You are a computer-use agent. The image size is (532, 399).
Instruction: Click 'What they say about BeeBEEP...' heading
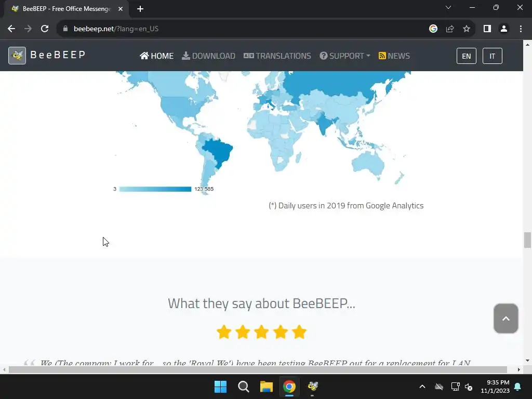click(262, 303)
